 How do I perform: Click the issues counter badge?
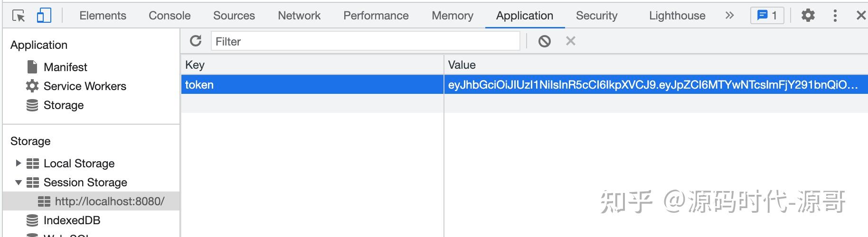(x=767, y=16)
